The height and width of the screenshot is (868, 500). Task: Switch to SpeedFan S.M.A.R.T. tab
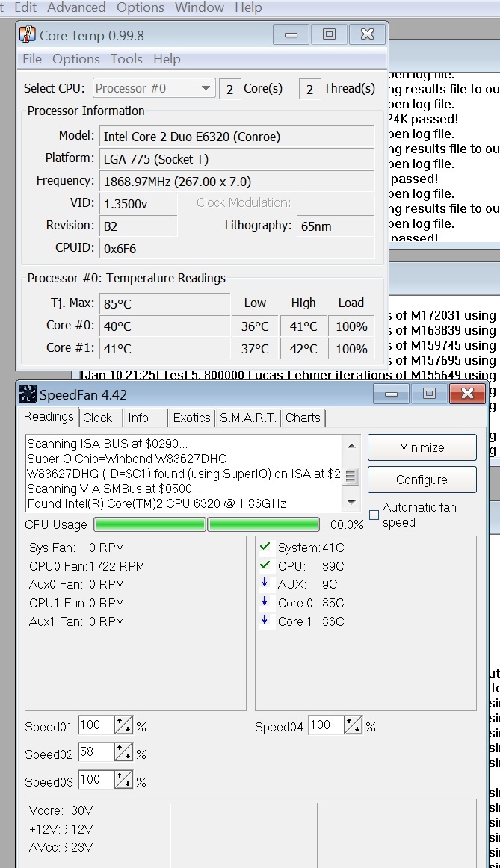coord(247,418)
